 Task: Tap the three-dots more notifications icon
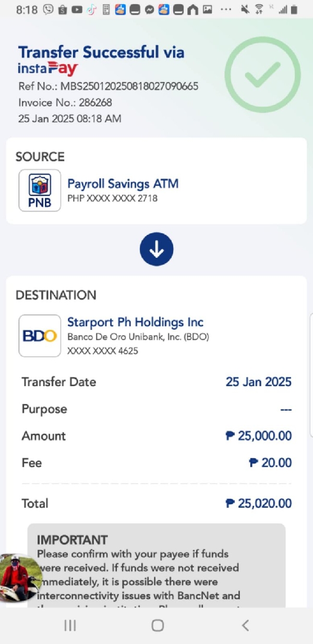click(x=226, y=9)
